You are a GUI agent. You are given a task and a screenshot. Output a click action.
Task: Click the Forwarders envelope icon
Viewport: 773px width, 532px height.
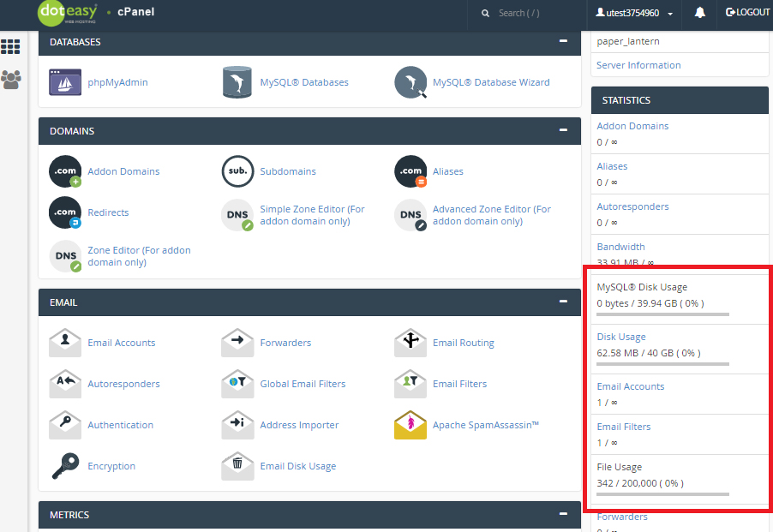click(237, 343)
